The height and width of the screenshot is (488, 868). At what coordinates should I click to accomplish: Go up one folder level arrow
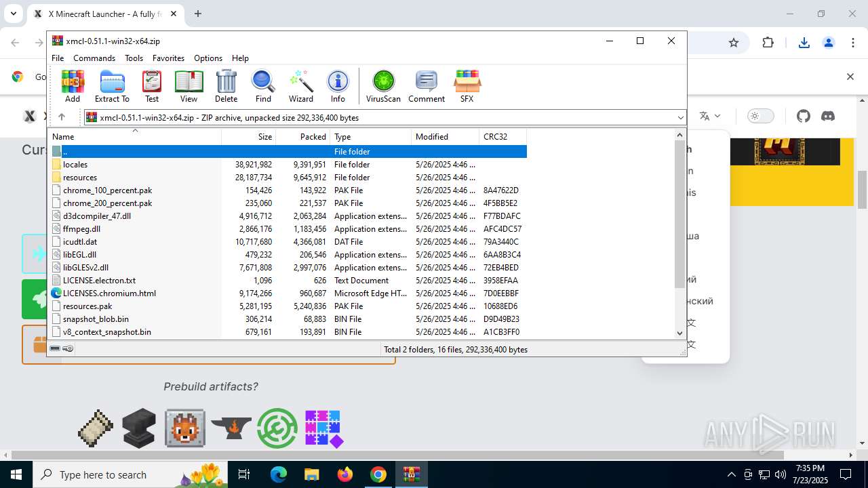[x=62, y=117]
